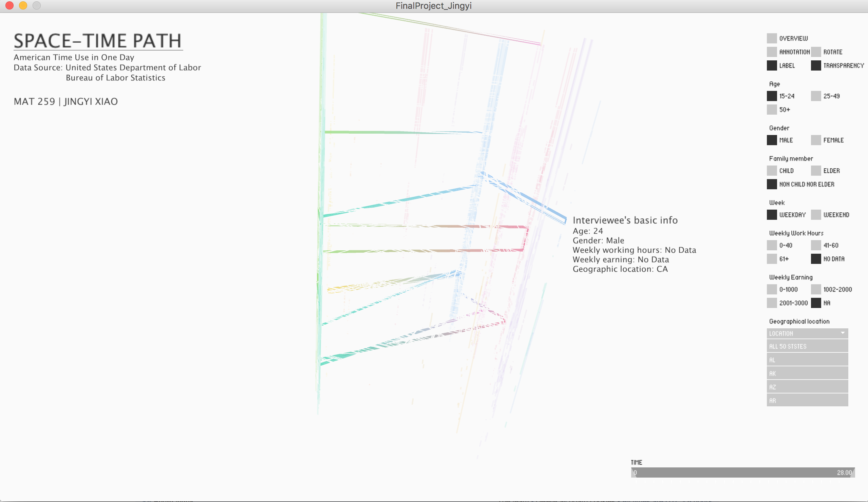Click the highlighted blue path segment

tap(524, 199)
